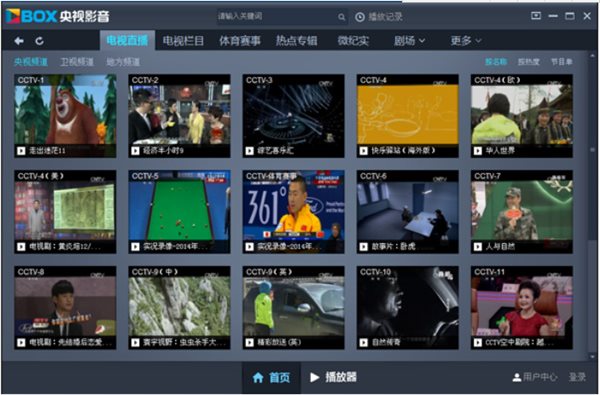600x395 pixels.
Task: Select the 央视频道 channel category
Action: 31,62
